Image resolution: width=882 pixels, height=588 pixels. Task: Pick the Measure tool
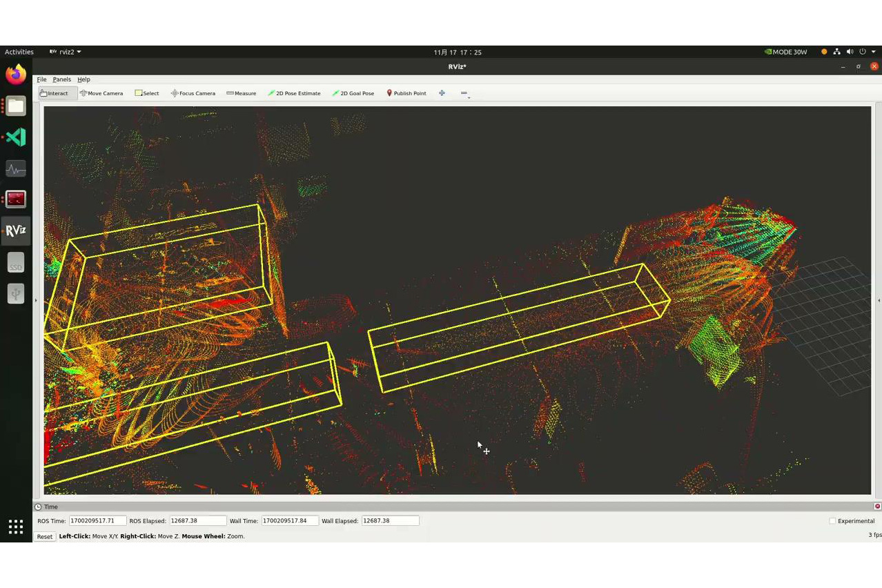(x=242, y=93)
